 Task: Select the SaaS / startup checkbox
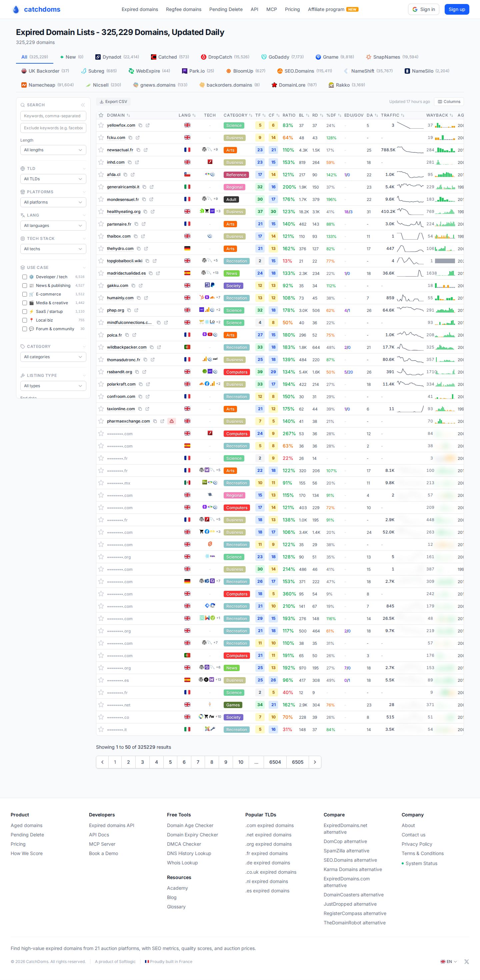[x=24, y=312]
